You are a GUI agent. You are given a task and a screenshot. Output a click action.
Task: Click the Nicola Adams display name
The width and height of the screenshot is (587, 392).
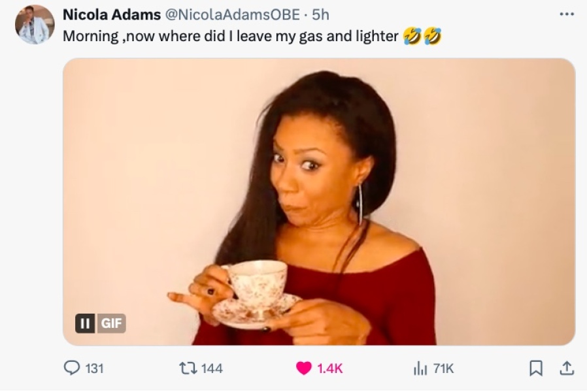112,14
